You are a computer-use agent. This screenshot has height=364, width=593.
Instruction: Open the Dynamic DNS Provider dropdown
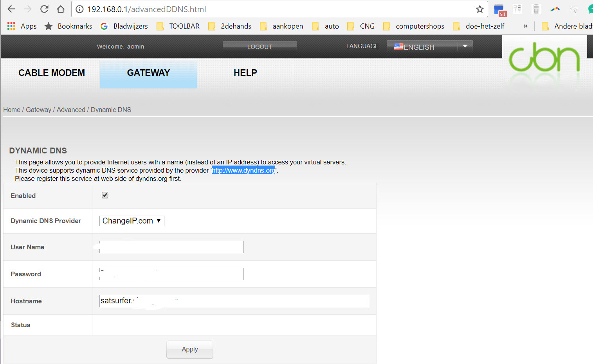tap(132, 221)
